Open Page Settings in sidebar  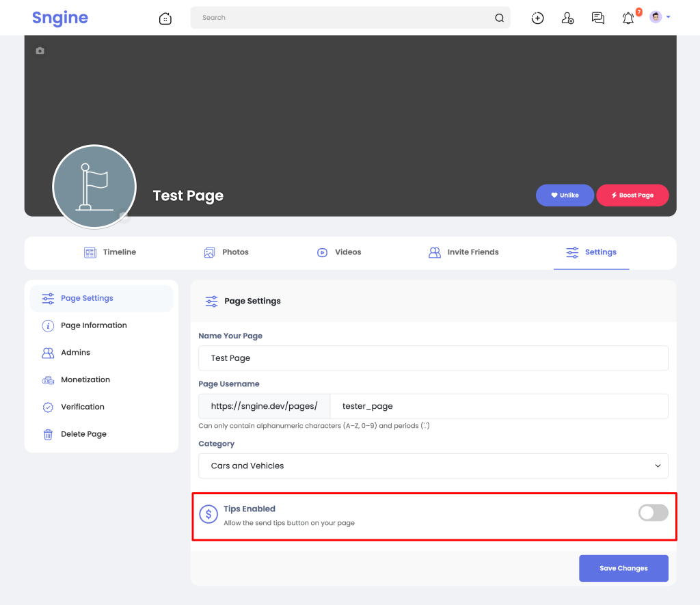101,298
